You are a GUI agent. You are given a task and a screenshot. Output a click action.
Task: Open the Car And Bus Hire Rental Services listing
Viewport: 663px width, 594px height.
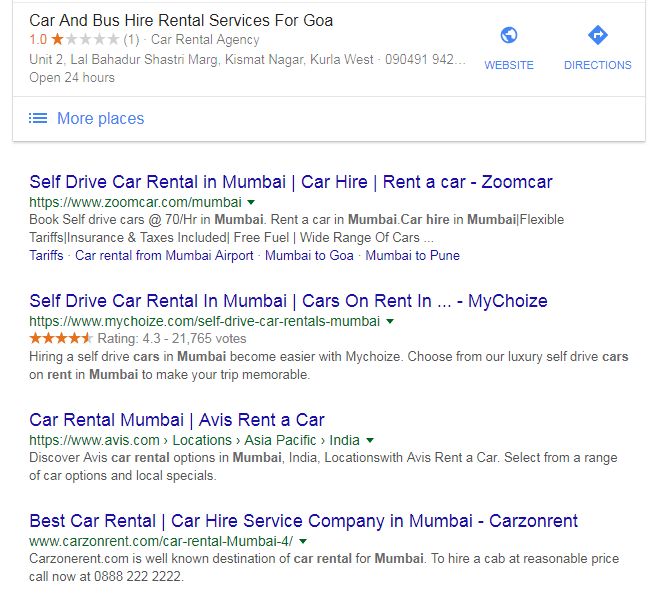pos(181,20)
